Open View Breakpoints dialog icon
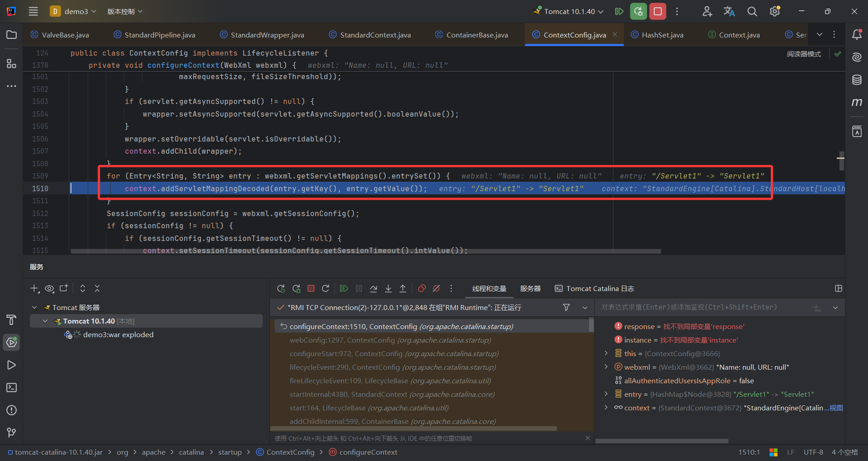 click(x=422, y=288)
